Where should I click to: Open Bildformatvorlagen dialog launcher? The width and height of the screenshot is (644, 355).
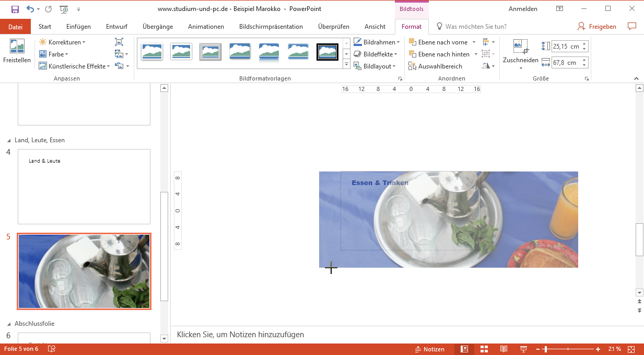point(400,79)
